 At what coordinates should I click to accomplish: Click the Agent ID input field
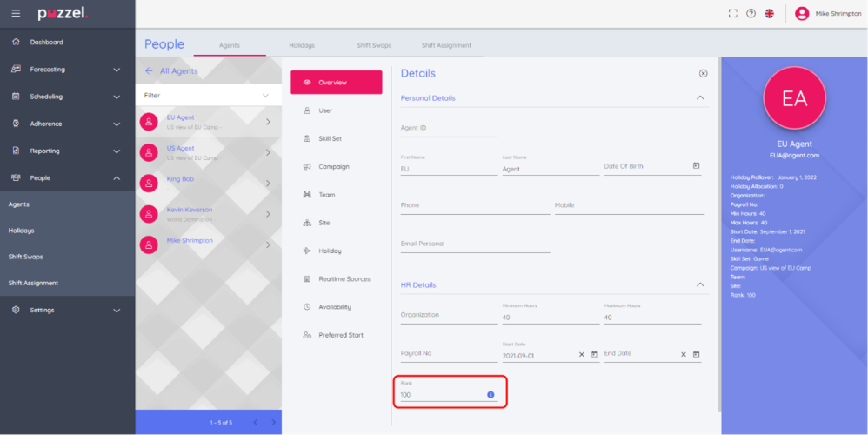click(x=449, y=129)
